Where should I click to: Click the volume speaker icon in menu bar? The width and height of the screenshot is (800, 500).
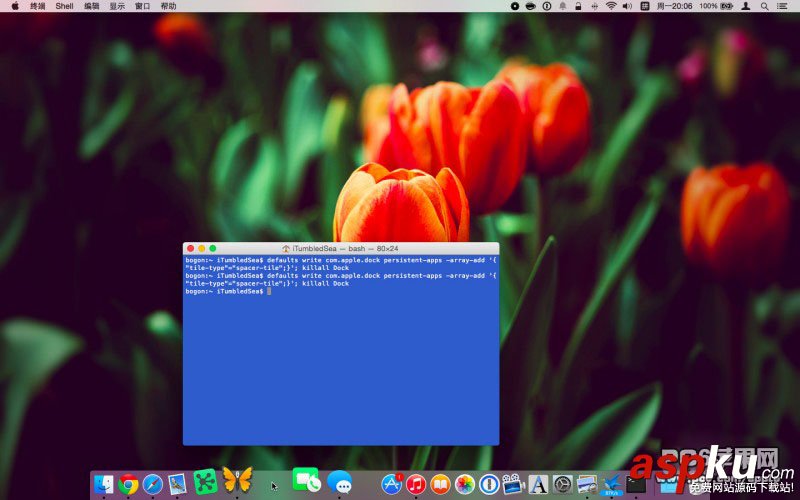point(628,6)
